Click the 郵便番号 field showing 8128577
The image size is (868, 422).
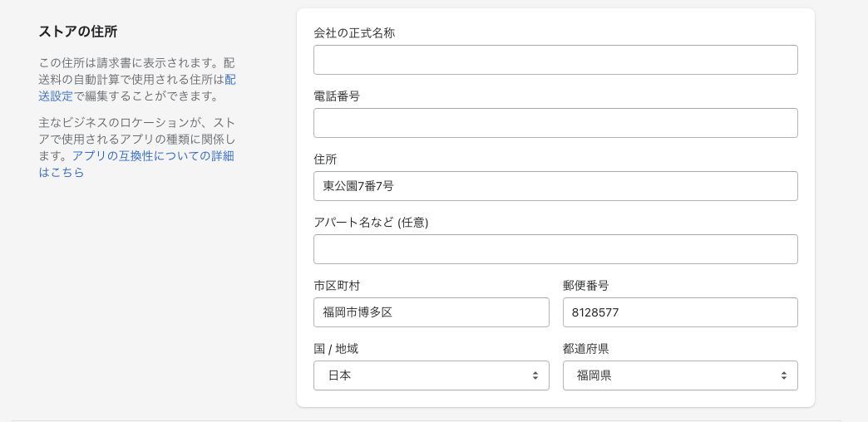click(680, 312)
